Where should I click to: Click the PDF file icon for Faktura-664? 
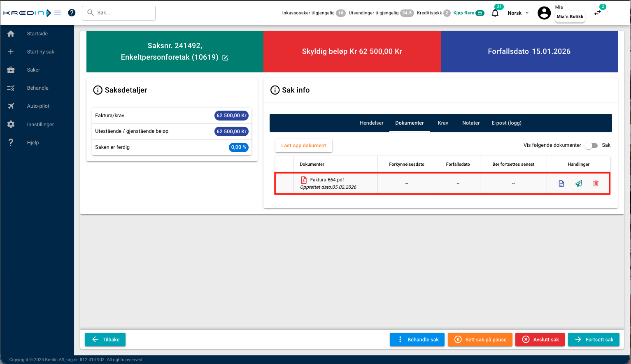(304, 180)
